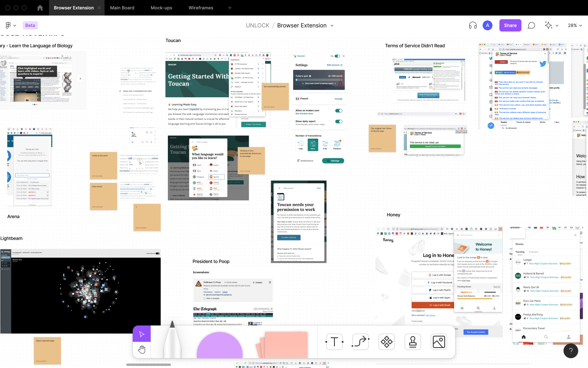588x368 pixels.
Task: Click profile icon in Honey Stores panel
Action: point(568,337)
